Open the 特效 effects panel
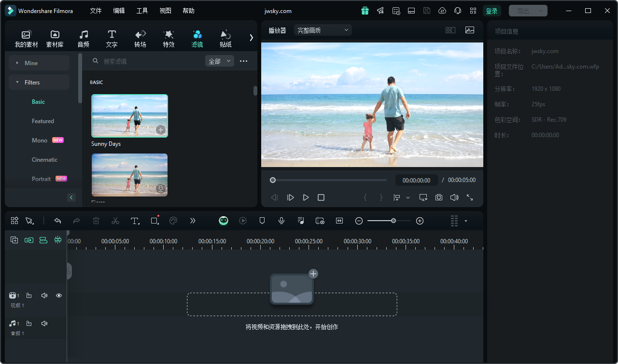618x364 pixels. coord(169,39)
